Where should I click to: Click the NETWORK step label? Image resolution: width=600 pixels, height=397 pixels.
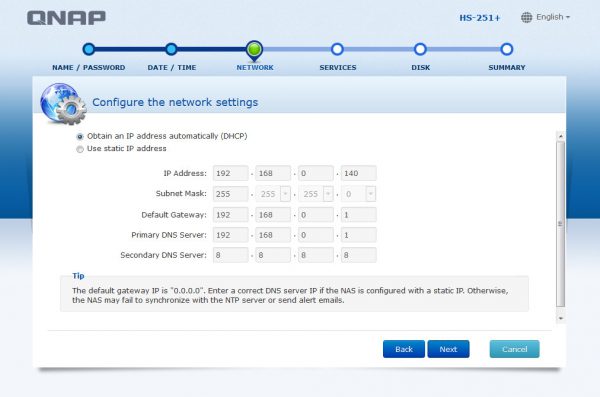tap(255, 67)
